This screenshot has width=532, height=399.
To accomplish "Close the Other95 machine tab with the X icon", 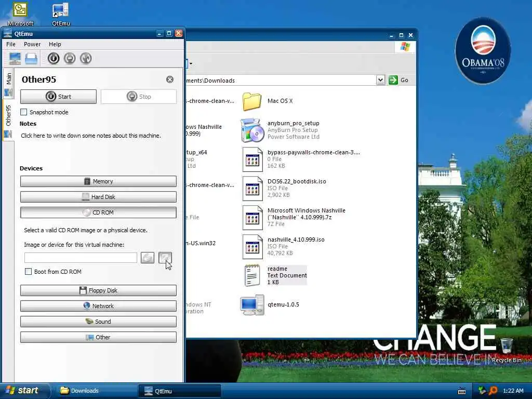I will [170, 79].
